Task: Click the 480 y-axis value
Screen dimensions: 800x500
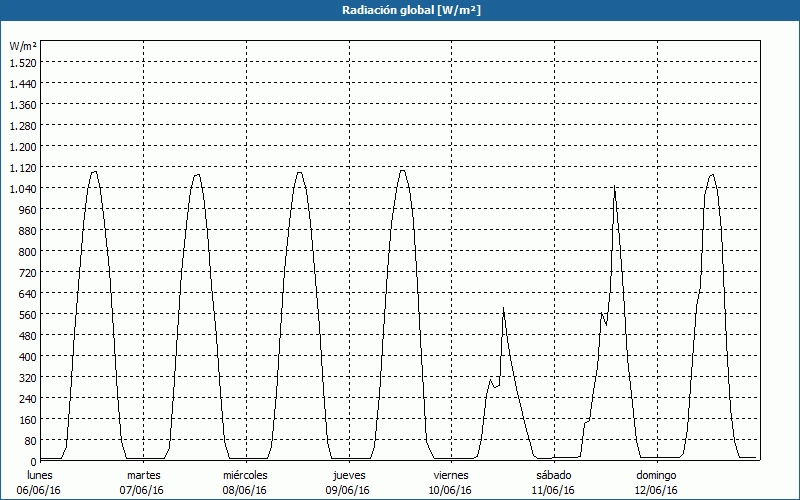Action: 28,336
